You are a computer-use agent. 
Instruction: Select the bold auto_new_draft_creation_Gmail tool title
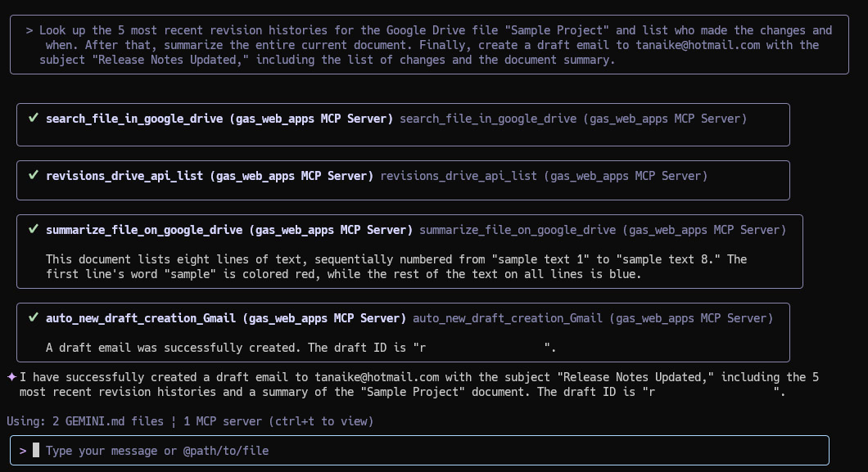226,318
